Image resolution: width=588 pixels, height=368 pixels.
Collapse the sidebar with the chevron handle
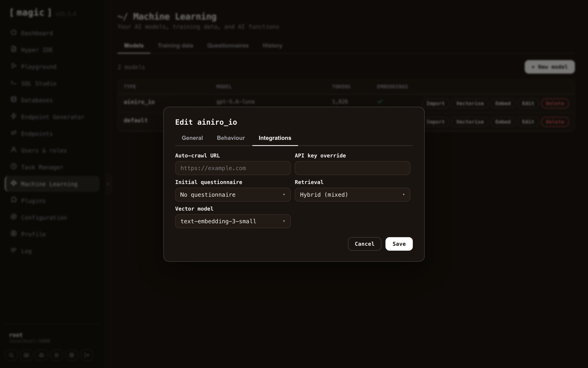pos(108,184)
